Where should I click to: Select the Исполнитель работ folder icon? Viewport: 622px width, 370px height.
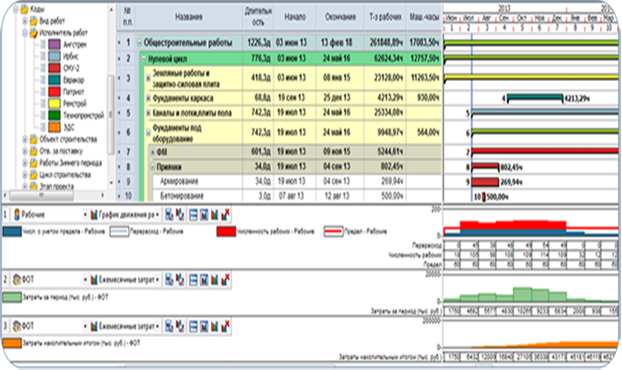[34, 33]
